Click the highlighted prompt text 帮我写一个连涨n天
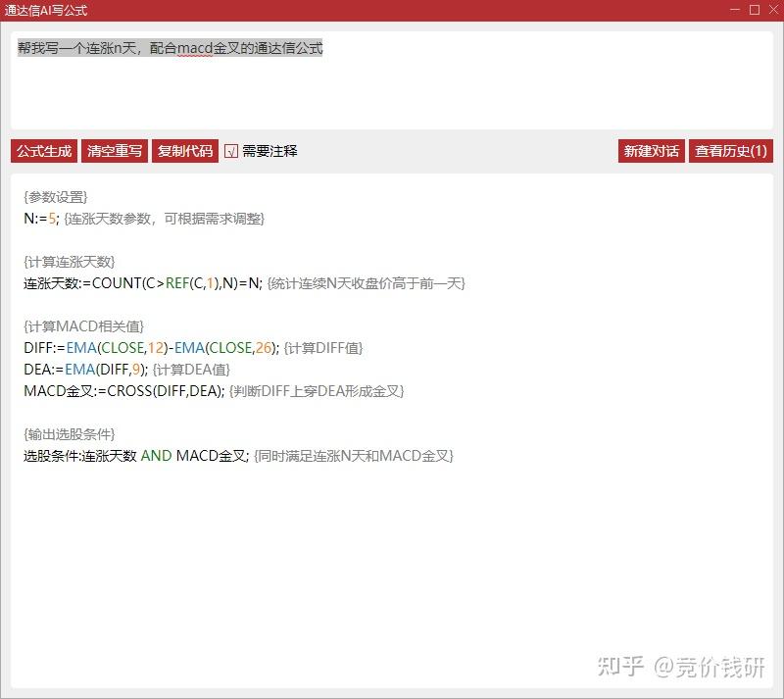Image resolution: width=784 pixels, height=699 pixels. (76, 48)
